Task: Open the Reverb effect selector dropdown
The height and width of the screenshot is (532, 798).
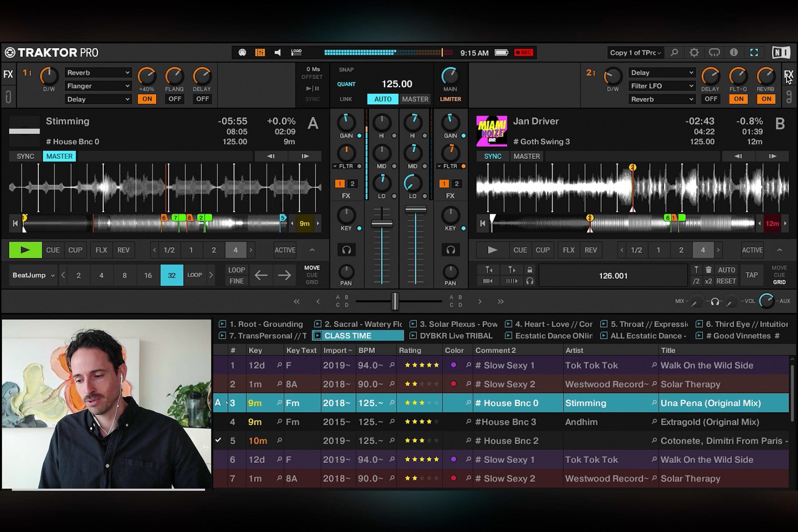Action: point(98,72)
